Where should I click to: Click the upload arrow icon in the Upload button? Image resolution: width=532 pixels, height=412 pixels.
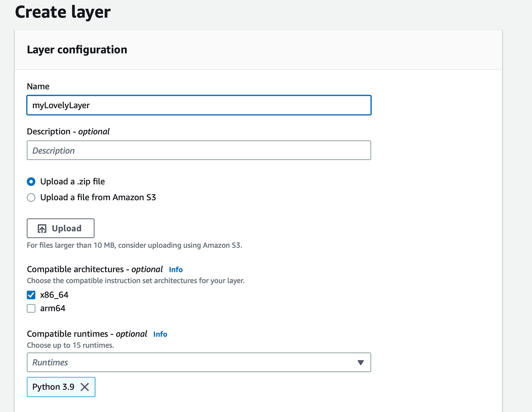click(42, 228)
